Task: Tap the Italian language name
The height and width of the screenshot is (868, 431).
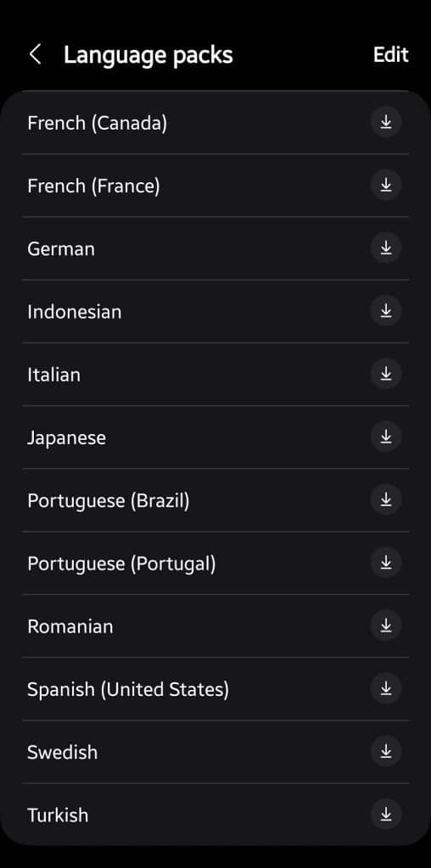Action: 53,374
